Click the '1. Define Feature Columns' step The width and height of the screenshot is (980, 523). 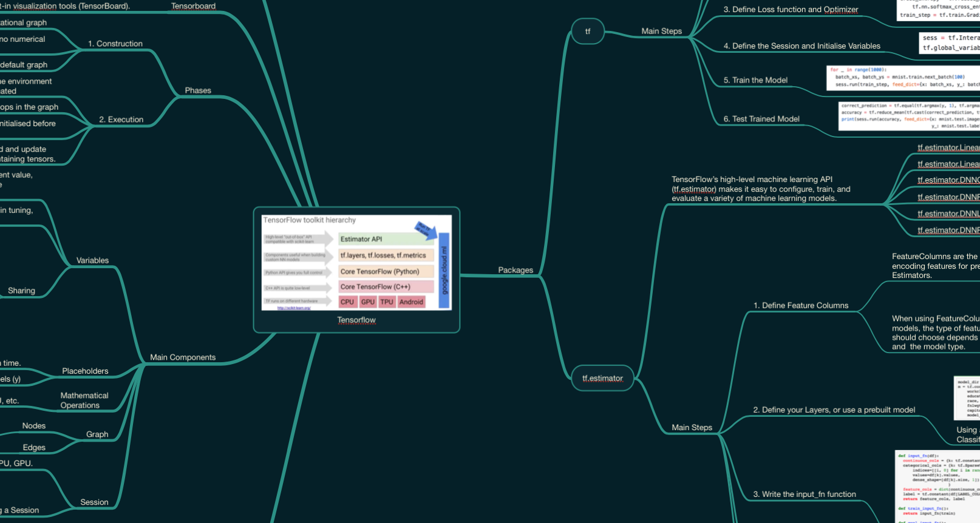point(801,306)
